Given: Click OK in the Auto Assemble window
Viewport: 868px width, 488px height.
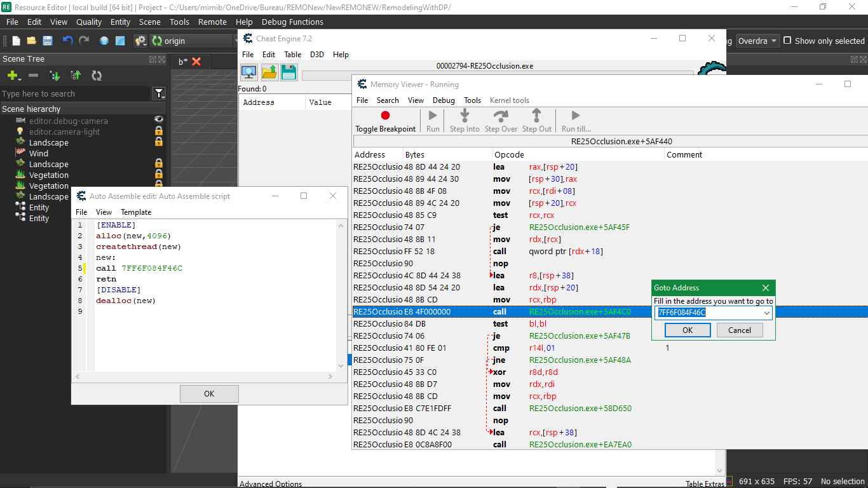Looking at the screenshot, I should tap(209, 393).
